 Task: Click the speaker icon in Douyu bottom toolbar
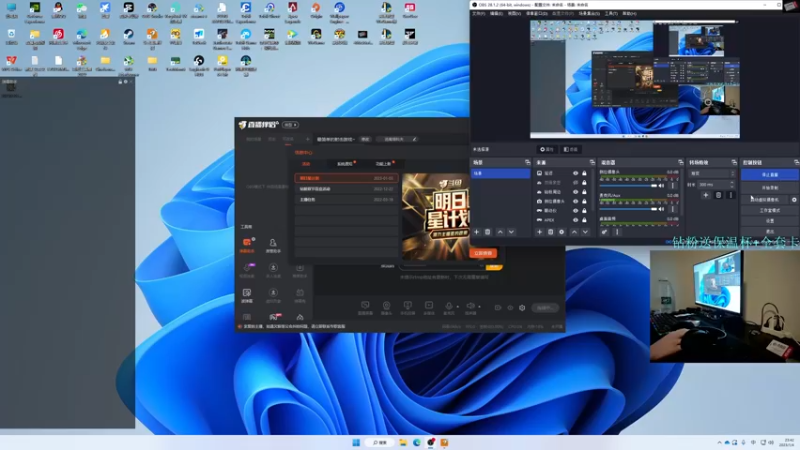tap(470, 306)
